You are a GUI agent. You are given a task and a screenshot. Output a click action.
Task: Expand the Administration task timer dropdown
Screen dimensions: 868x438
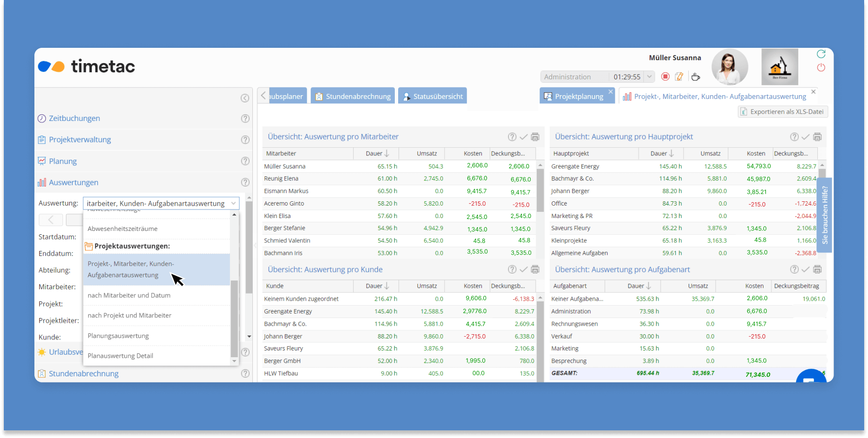[649, 77]
